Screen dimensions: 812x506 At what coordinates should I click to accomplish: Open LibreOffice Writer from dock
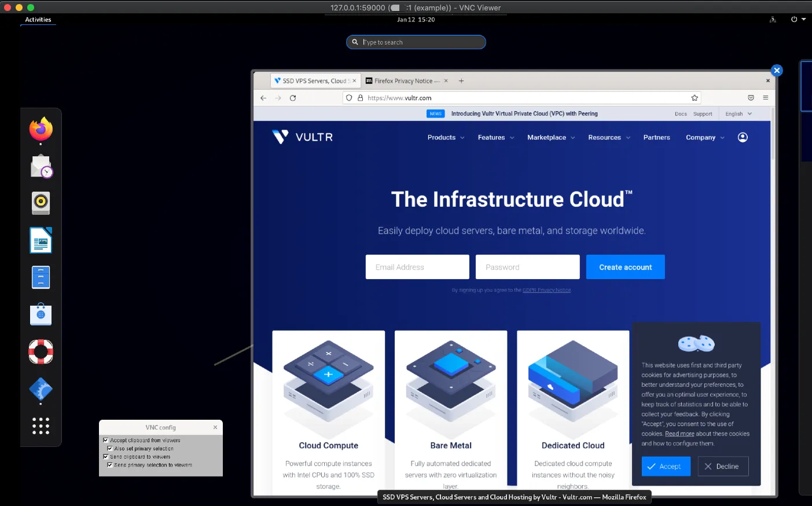coord(41,240)
